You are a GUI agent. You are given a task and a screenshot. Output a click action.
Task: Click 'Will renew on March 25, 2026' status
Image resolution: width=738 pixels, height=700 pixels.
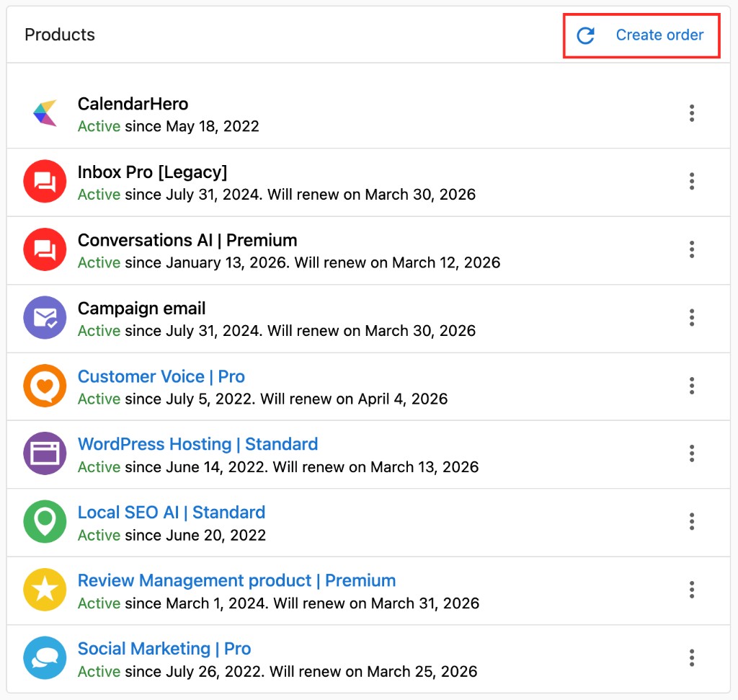click(x=373, y=672)
